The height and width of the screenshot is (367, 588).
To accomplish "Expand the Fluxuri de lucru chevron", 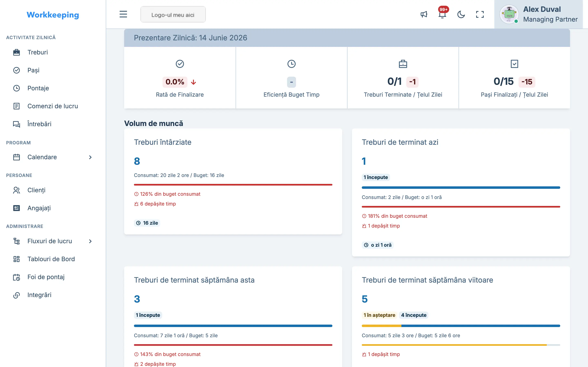I will (90, 241).
